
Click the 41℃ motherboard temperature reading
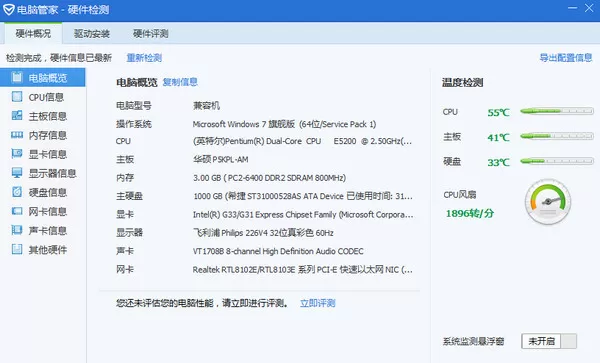499,137
